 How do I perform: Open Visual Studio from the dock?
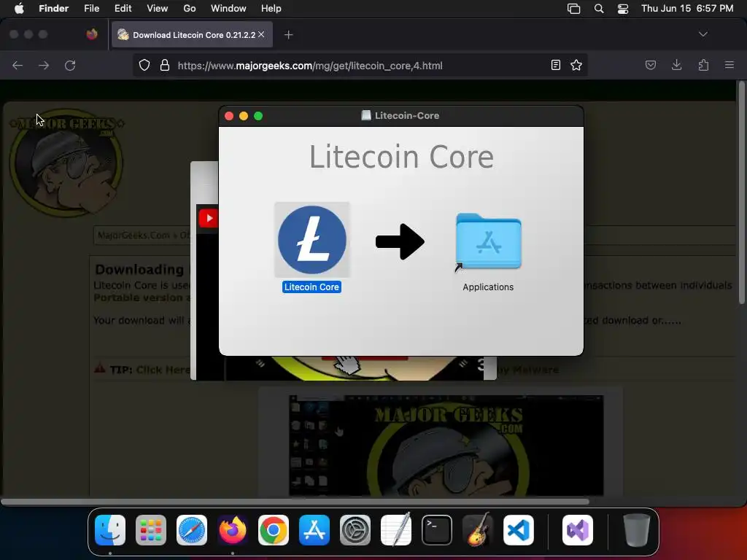tap(578, 531)
